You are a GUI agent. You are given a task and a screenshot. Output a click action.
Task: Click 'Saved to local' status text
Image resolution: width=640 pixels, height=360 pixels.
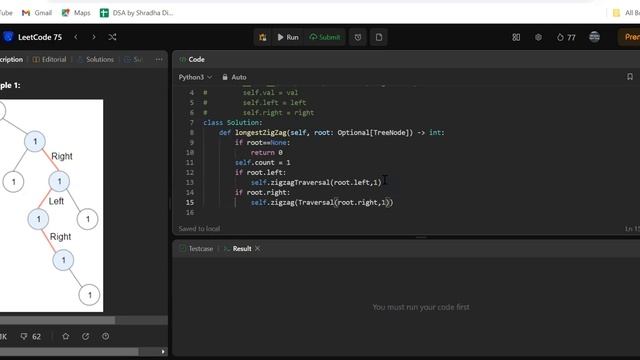pyautogui.click(x=199, y=229)
